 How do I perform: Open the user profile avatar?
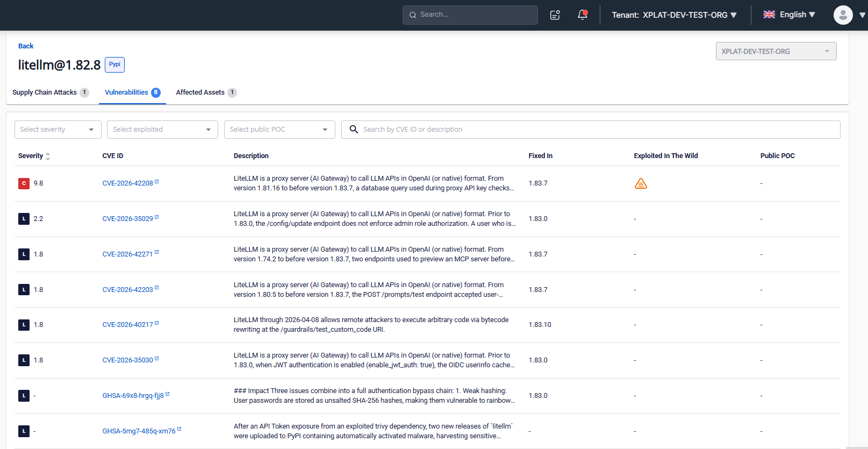[x=843, y=15]
